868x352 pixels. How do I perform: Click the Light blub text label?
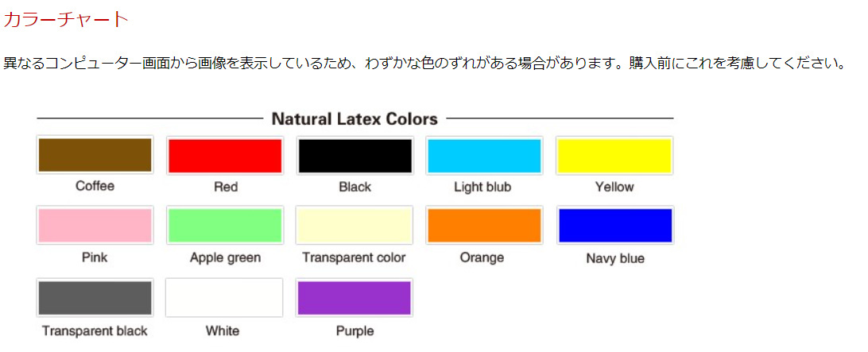click(482, 187)
